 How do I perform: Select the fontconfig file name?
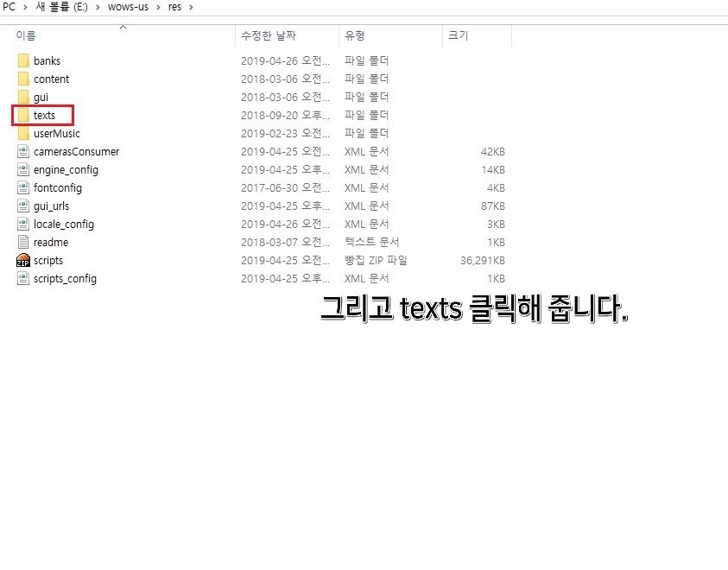tap(58, 188)
